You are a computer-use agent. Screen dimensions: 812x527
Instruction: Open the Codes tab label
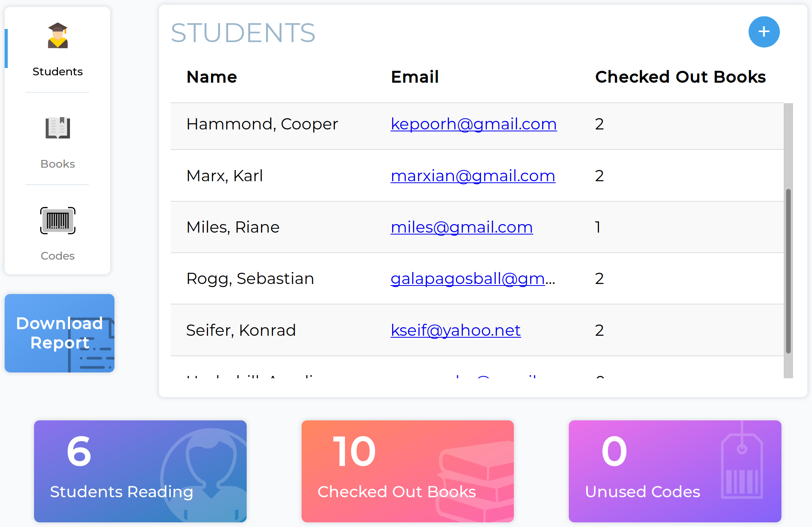[58, 256]
